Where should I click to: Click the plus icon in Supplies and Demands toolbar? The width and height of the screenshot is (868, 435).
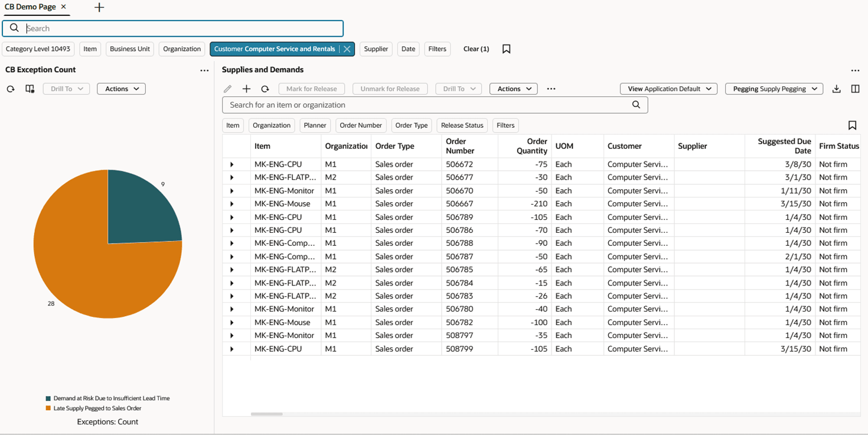[246, 89]
